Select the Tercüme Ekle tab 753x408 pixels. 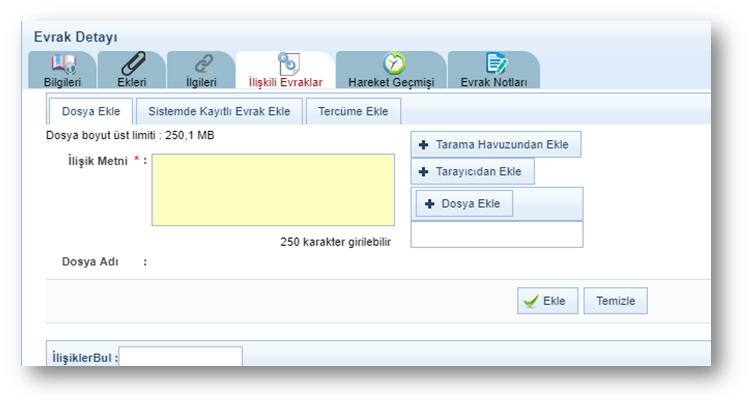point(352,111)
